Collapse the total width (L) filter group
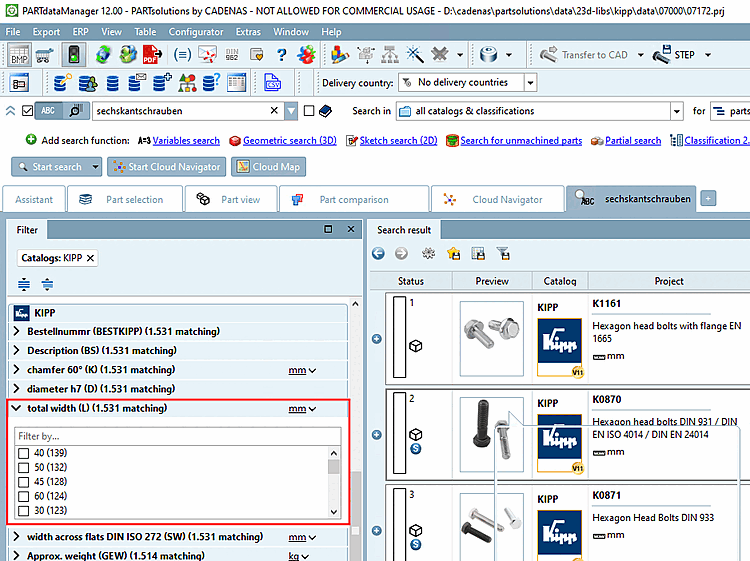Screen dimensions: 750x561 click(x=16, y=408)
